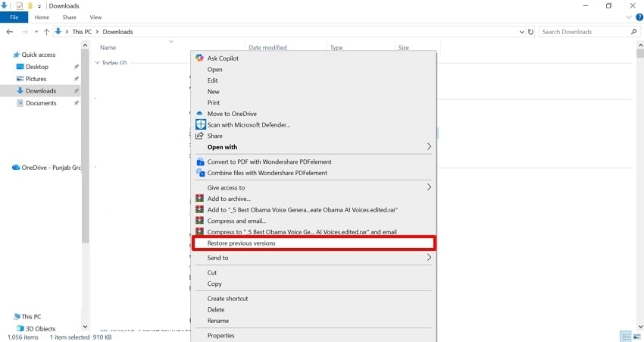
Task: Refresh the Downloads folder
Action: pos(530,32)
